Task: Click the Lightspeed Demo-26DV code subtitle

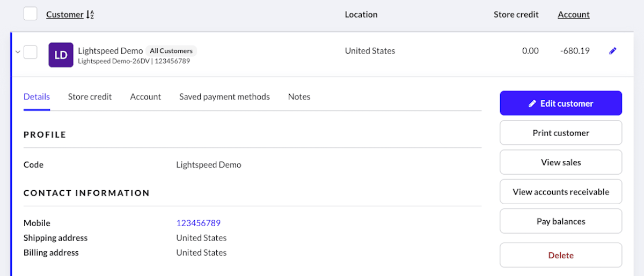Action: (x=114, y=61)
